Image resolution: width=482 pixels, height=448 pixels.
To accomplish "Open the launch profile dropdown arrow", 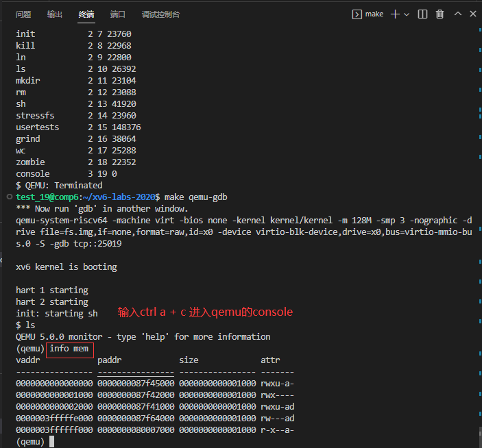I will (x=407, y=14).
